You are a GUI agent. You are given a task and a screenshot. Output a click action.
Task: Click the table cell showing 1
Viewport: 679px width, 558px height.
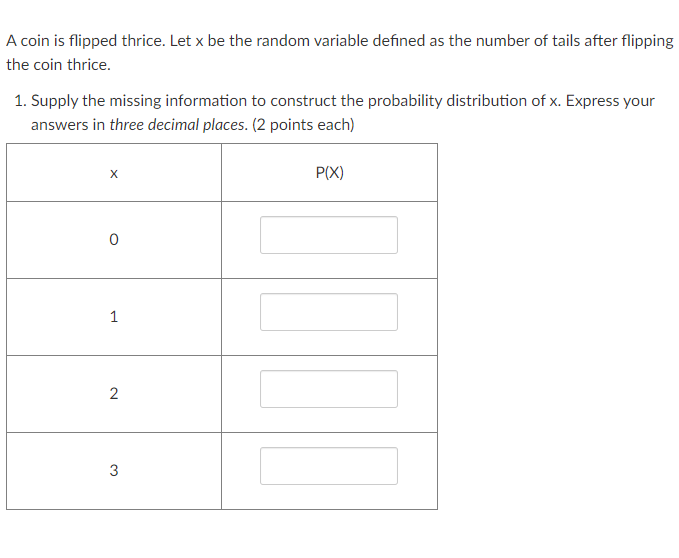click(114, 317)
